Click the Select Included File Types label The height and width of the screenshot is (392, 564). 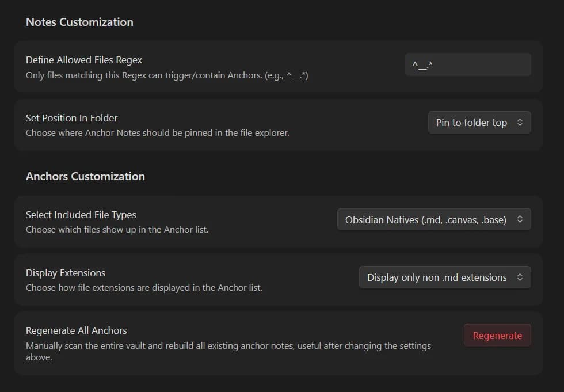[x=81, y=215]
